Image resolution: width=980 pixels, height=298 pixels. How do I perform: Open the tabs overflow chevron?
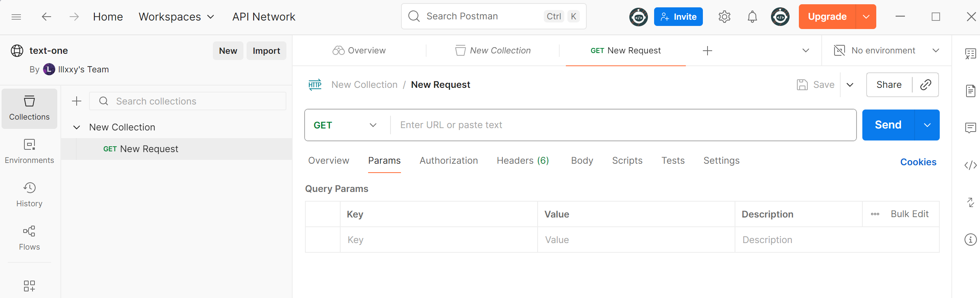pyautogui.click(x=806, y=51)
